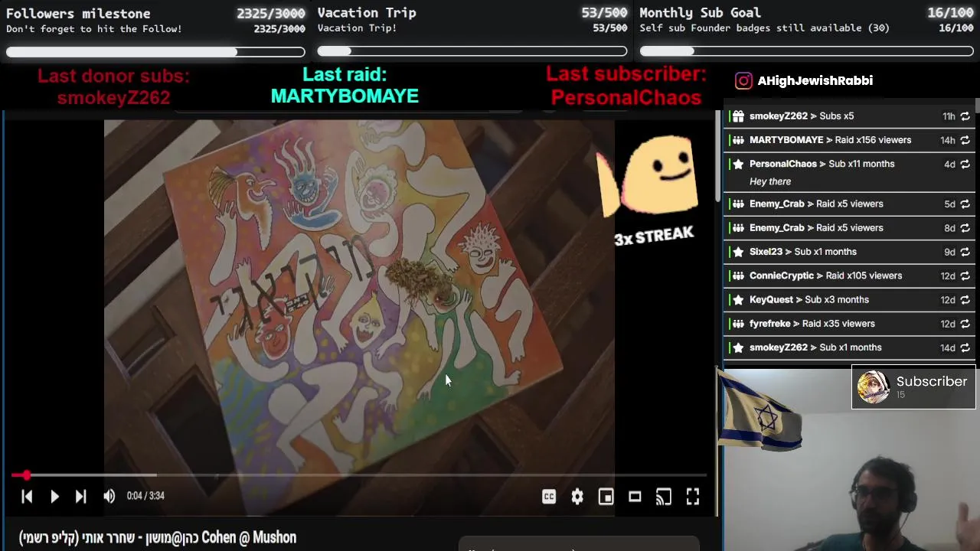Click the Vacation Trip progress bar

(x=472, y=51)
